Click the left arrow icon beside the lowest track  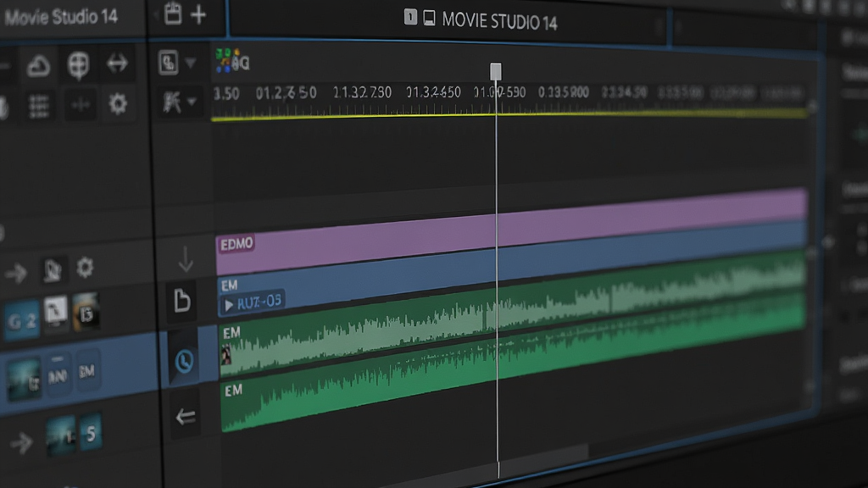[186, 417]
